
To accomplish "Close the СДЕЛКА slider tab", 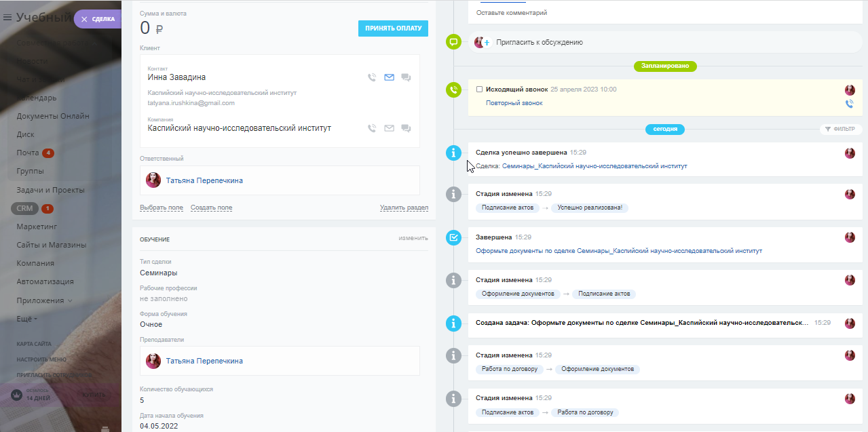I will pyautogui.click(x=84, y=20).
